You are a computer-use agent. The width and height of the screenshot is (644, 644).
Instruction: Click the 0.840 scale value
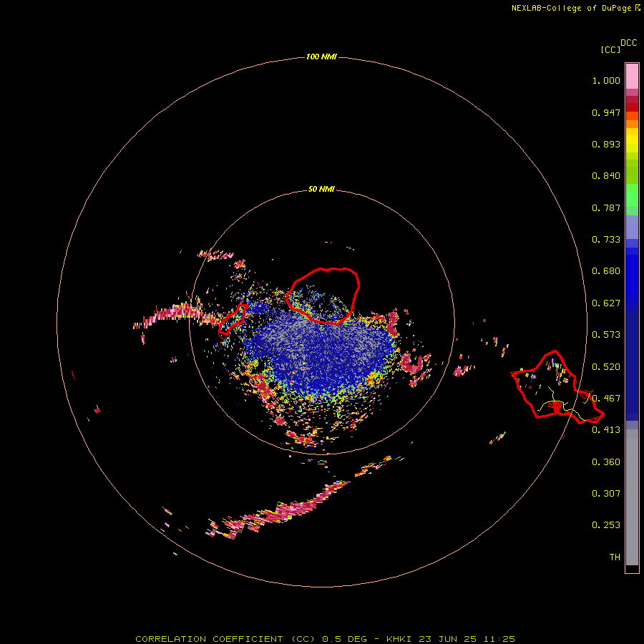click(x=606, y=176)
